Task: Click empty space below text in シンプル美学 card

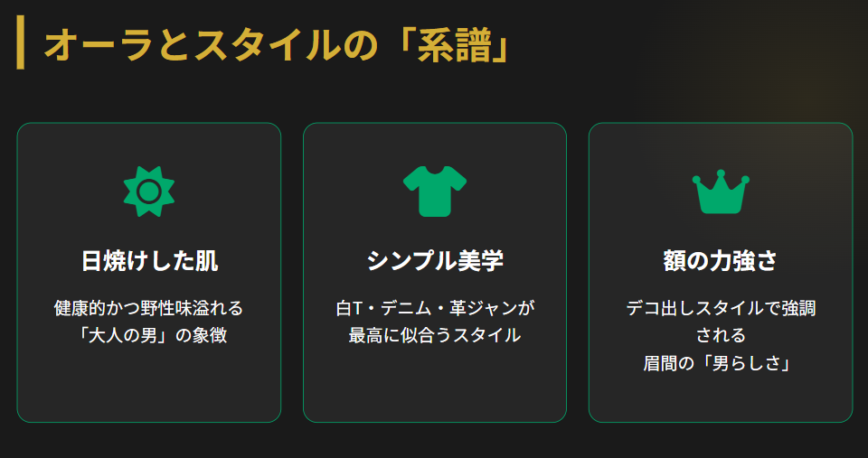Action: pyautogui.click(x=435, y=387)
